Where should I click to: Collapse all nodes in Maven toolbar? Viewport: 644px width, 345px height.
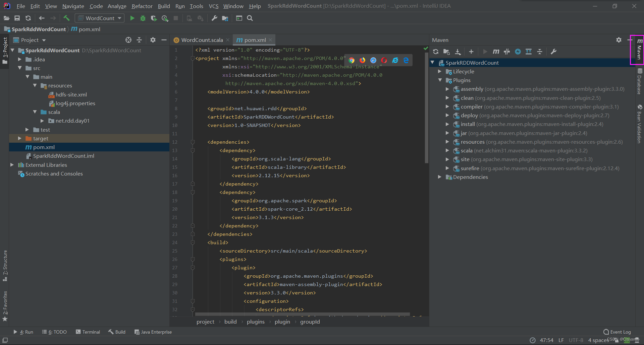tap(540, 52)
